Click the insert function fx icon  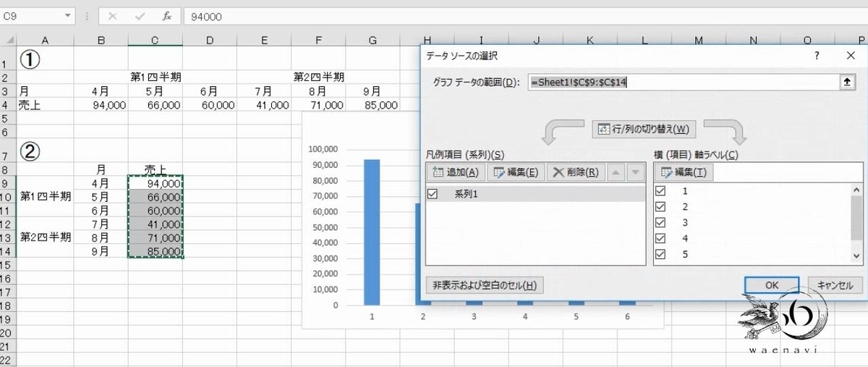166,16
